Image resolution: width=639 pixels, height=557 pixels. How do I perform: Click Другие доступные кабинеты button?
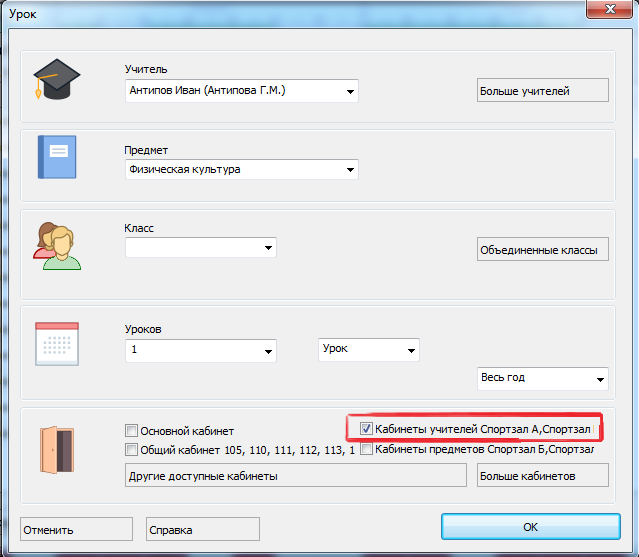(x=295, y=476)
